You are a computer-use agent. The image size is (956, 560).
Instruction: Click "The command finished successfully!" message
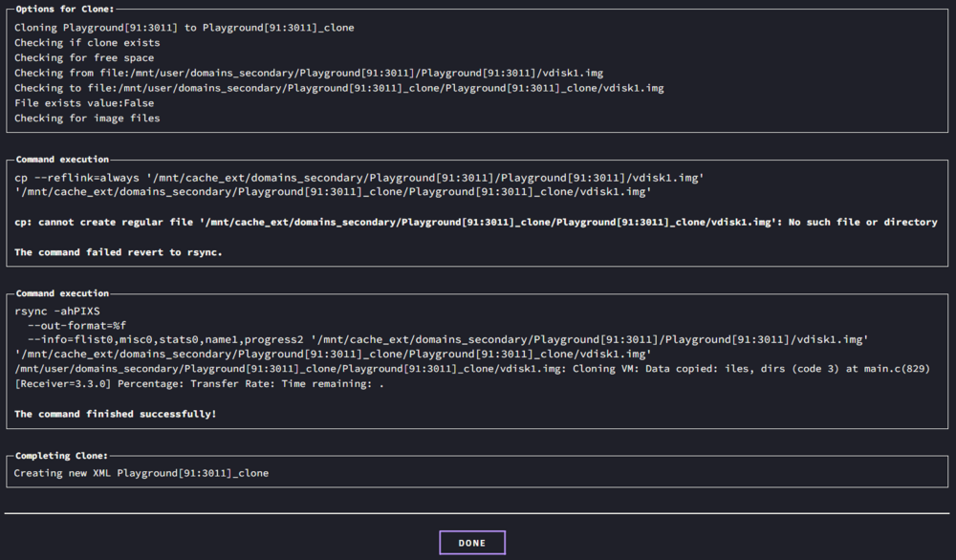click(116, 414)
